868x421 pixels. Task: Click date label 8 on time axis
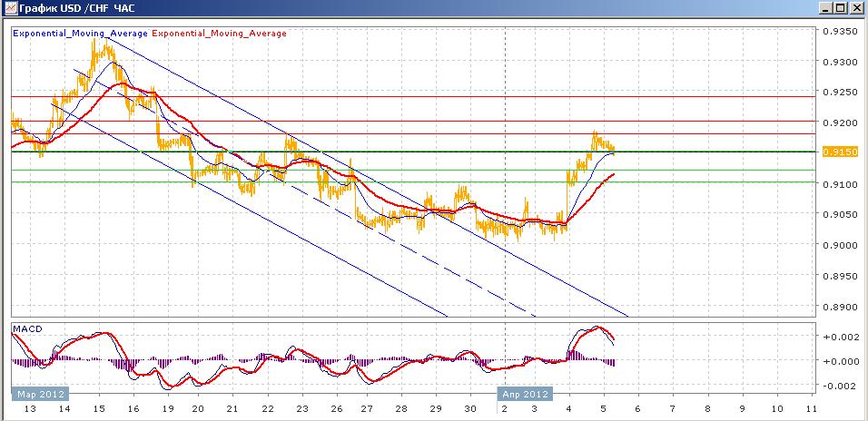[x=707, y=409]
